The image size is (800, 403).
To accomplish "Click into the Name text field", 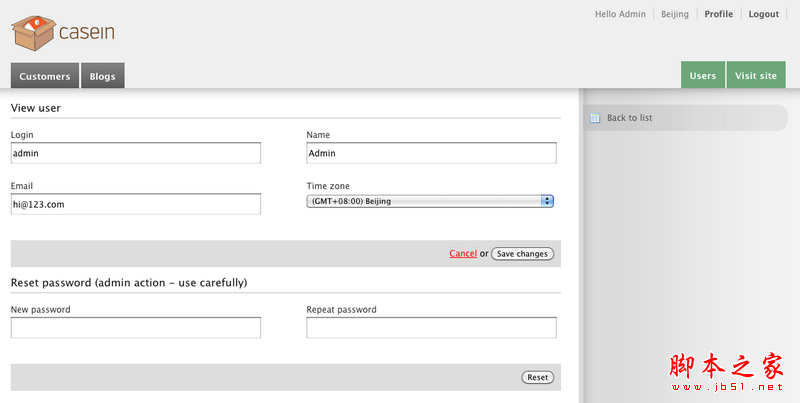I will [x=431, y=153].
